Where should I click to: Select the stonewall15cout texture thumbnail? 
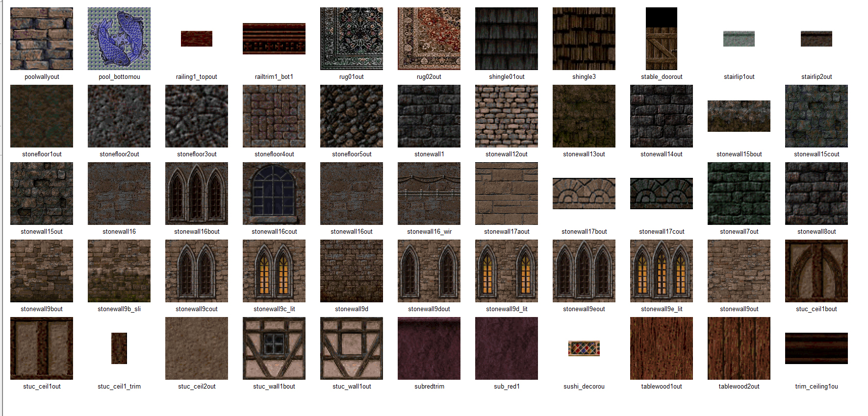(x=817, y=116)
